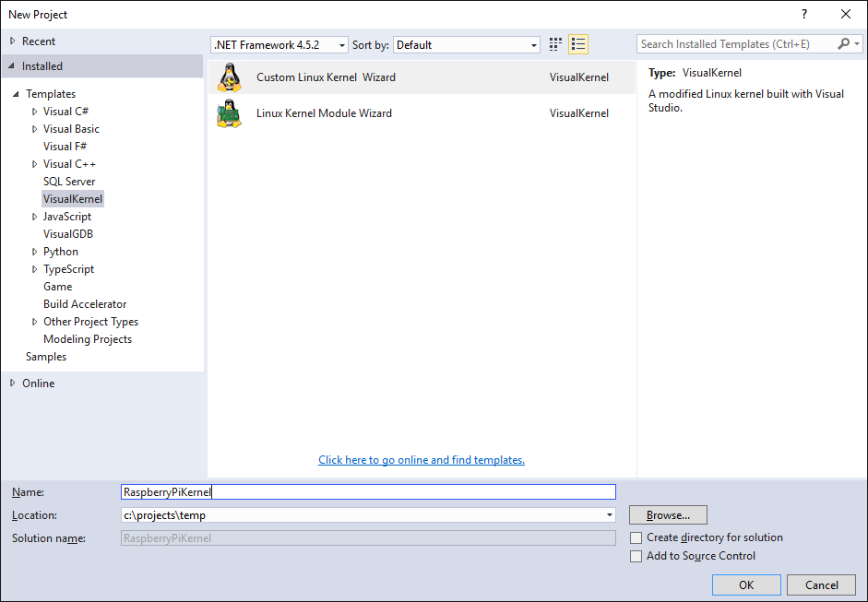Expand the Visual C++ node arrow

click(x=34, y=164)
